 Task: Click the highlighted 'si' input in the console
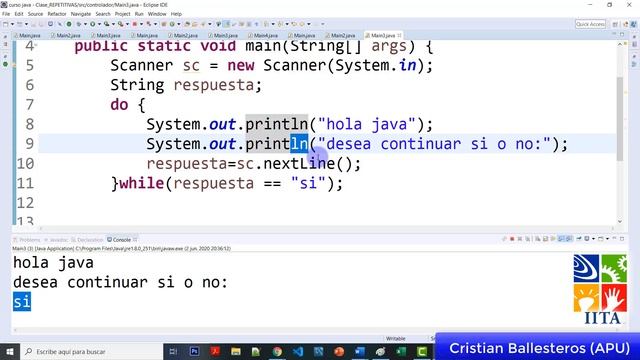click(x=22, y=302)
